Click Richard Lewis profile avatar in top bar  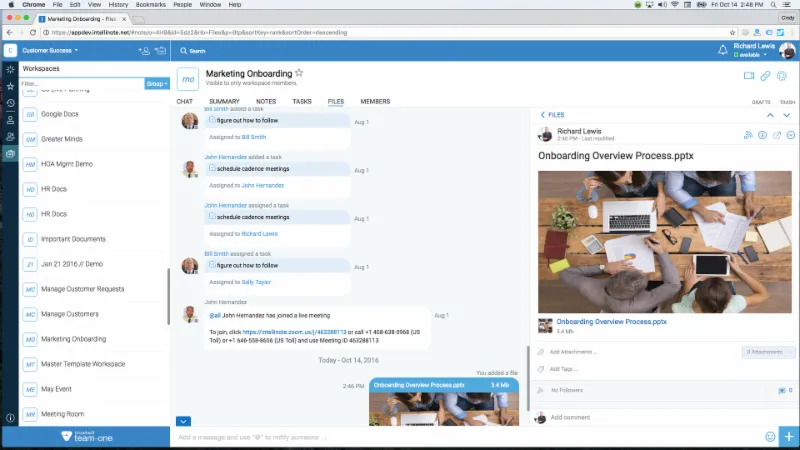[787, 51]
